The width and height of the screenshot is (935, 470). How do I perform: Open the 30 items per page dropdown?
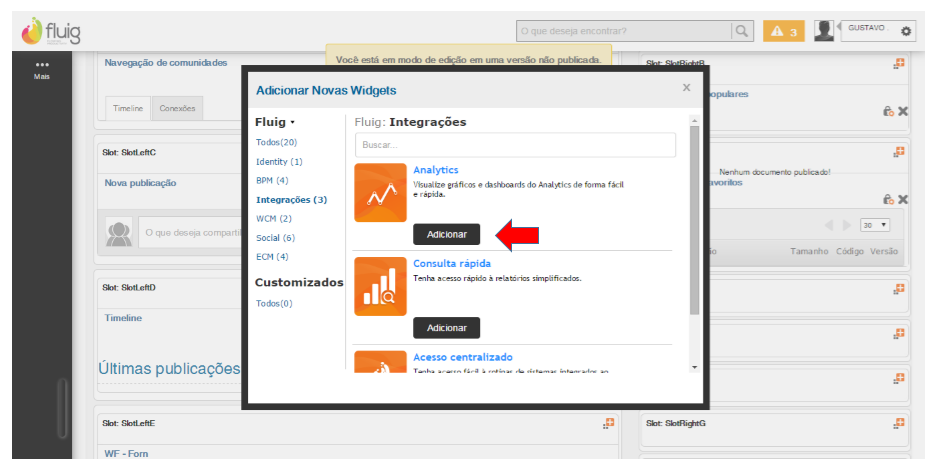tap(875, 225)
